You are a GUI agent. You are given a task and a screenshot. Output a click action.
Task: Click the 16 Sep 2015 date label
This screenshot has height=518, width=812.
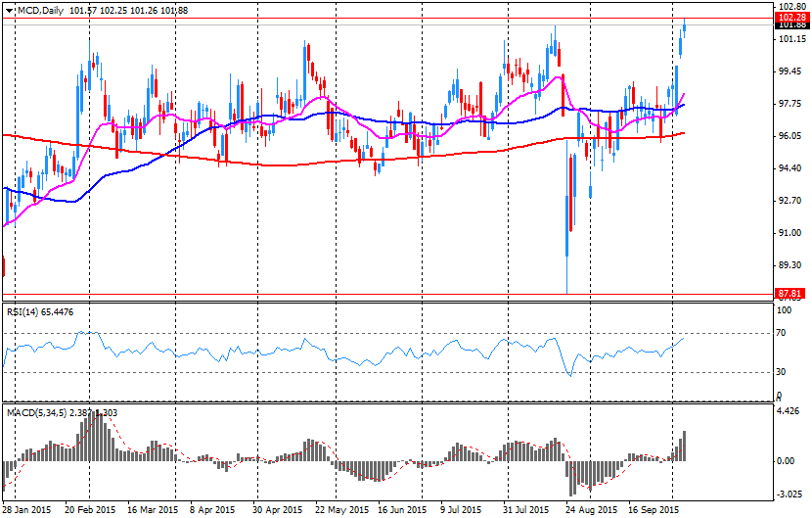(653, 510)
